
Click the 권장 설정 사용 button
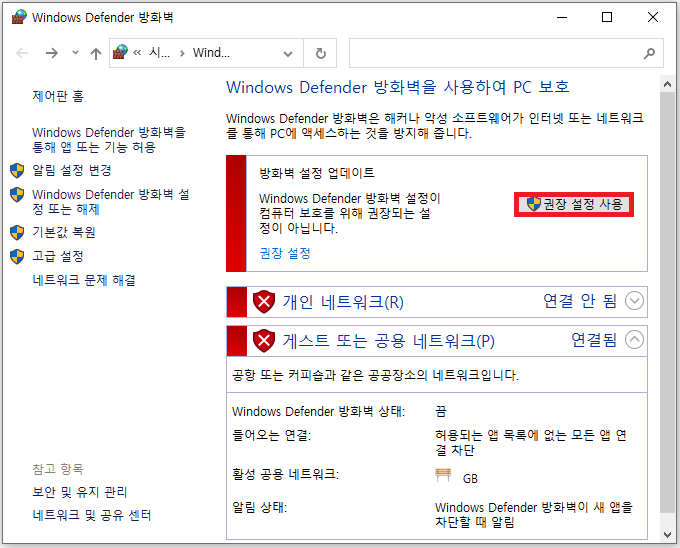pyautogui.click(x=574, y=204)
